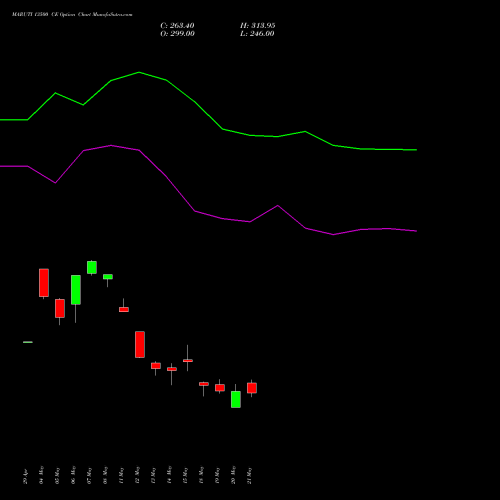Select the 12 May date label

point(138,475)
